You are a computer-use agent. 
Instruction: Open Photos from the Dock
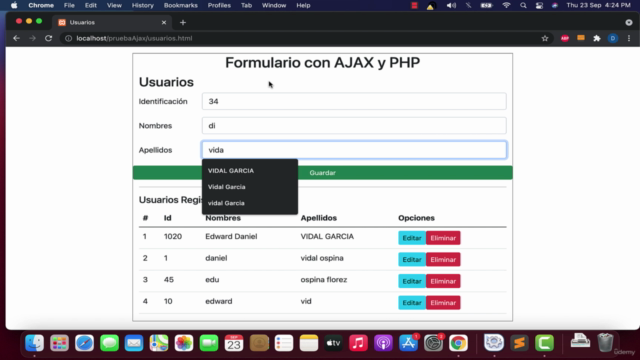coord(184,343)
